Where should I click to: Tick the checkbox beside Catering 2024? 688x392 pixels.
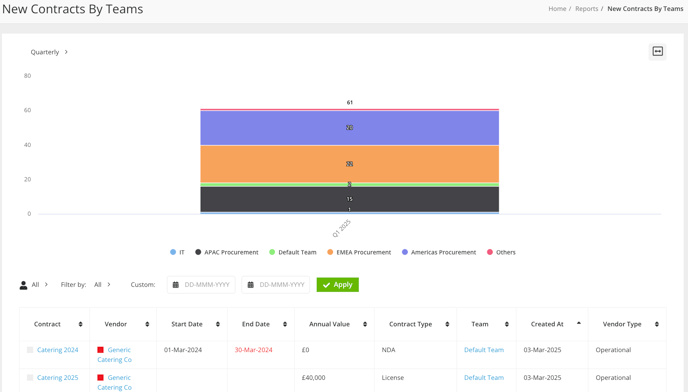[x=30, y=350]
